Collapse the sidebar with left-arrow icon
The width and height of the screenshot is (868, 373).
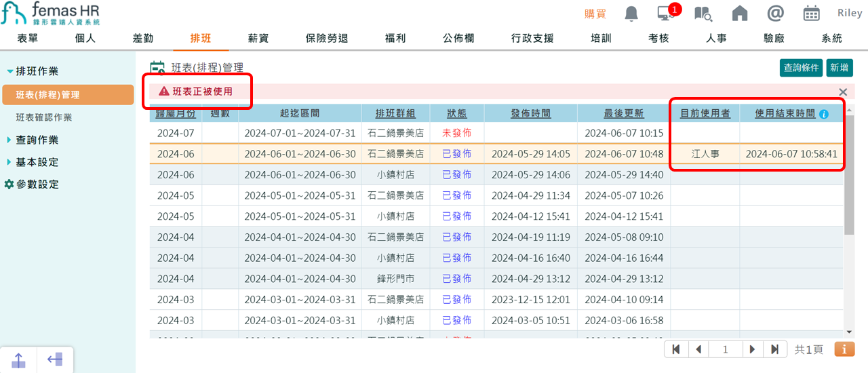[x=55, y=360]
